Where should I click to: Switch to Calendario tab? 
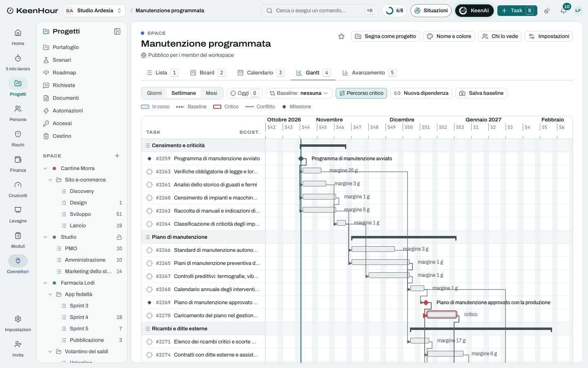click(261, 73)
